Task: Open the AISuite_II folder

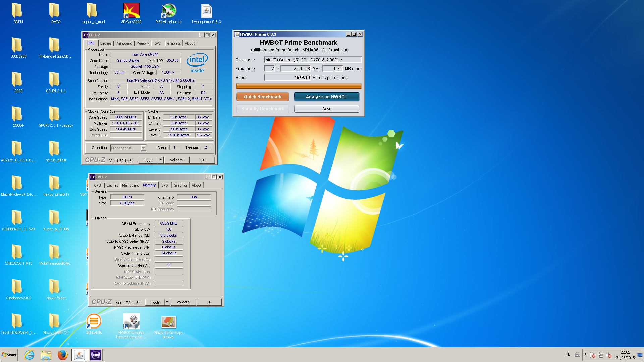Action: click(18, 152)
